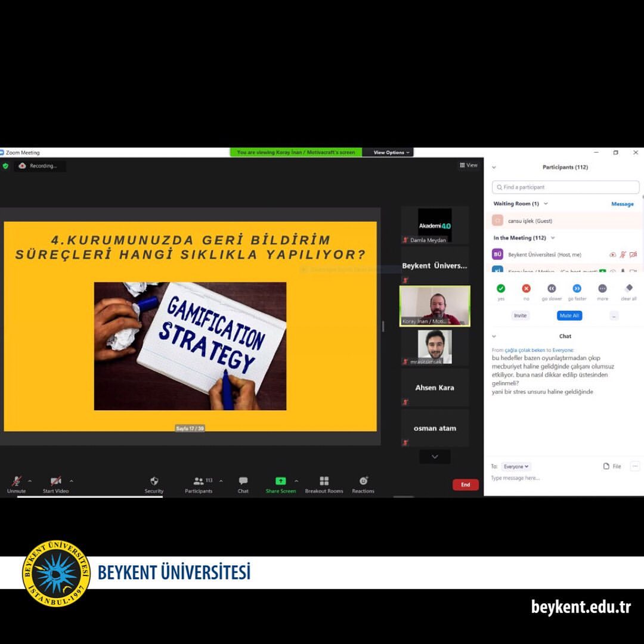644x644 pixels.
Task: Click the go slower feedback icon
Action: click(552, 289)
